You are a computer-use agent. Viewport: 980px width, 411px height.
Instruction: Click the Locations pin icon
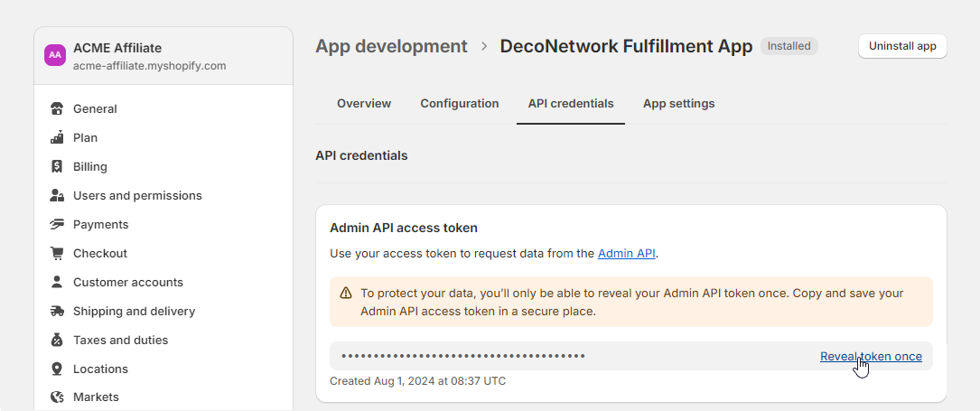(x=58, y=369)
